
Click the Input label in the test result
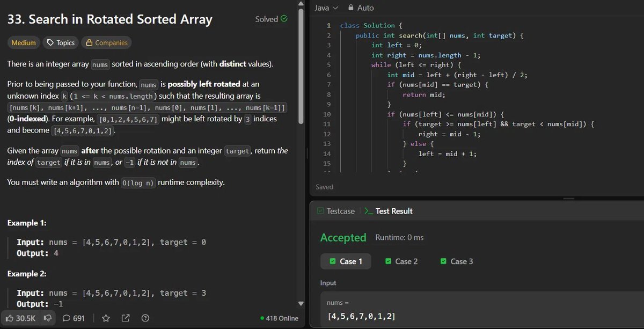tap(328, 283)
